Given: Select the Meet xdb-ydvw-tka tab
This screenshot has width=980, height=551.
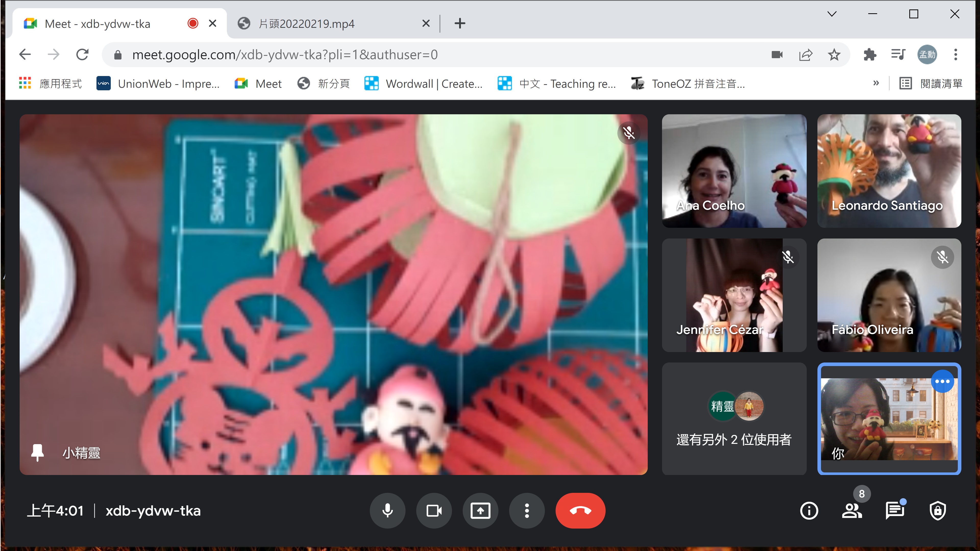Looking at the screenshot, I should click(x=97, y=23).
